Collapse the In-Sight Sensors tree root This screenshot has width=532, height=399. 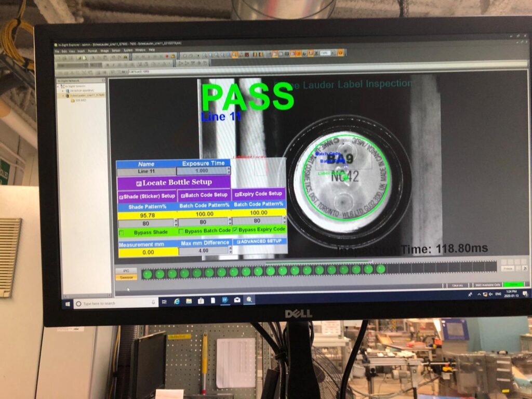[58, 86]
